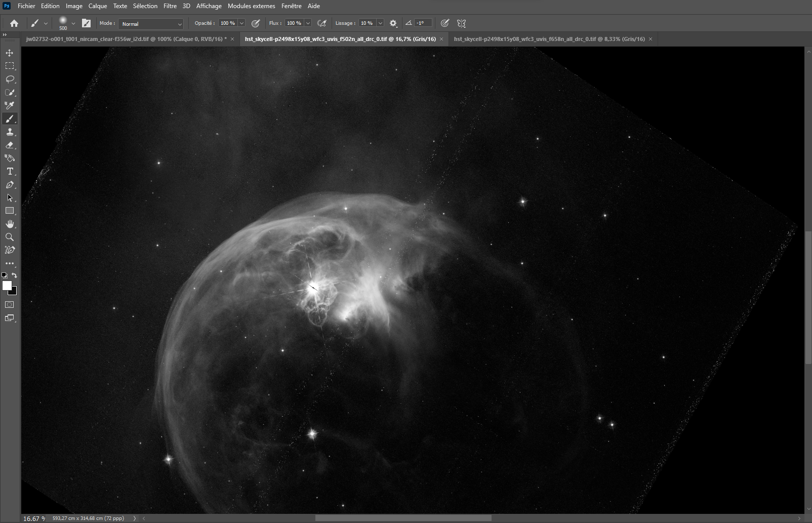The image size is (812, 523).
Task: Select the Lasso tool
Action: pyautogui.click(x=10, y=79)
